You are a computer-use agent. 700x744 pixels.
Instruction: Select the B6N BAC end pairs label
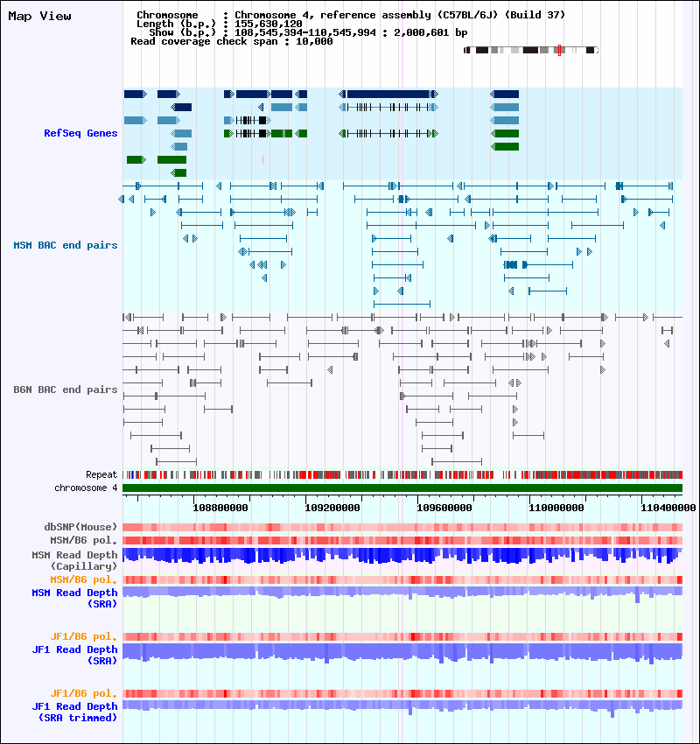pos(66,390)
